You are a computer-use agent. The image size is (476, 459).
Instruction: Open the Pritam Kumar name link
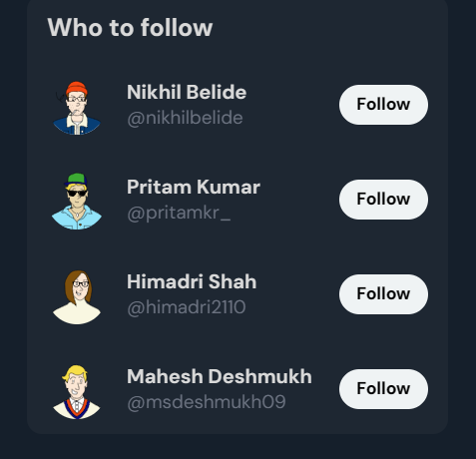194,187
